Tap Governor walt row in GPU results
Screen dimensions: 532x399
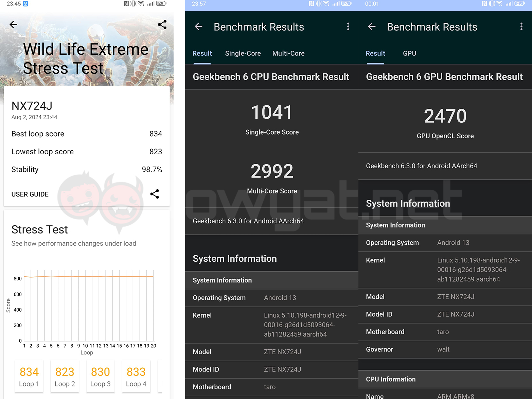click(445, 349)
